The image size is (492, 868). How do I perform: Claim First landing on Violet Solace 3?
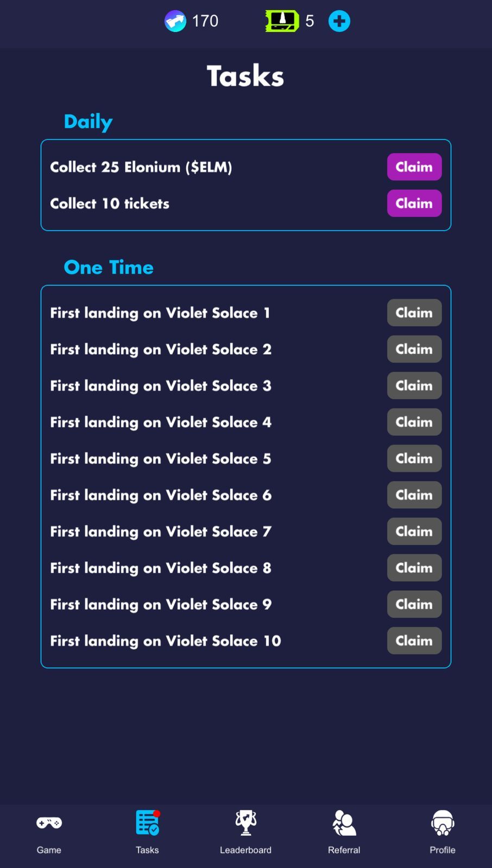point(414,386)
